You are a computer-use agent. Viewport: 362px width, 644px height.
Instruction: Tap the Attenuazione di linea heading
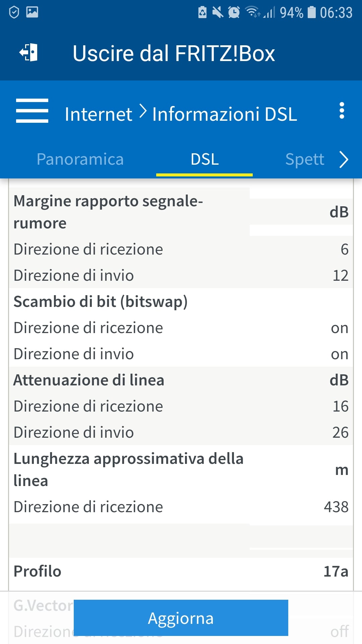pyautogui.click(x=89, y=380)
